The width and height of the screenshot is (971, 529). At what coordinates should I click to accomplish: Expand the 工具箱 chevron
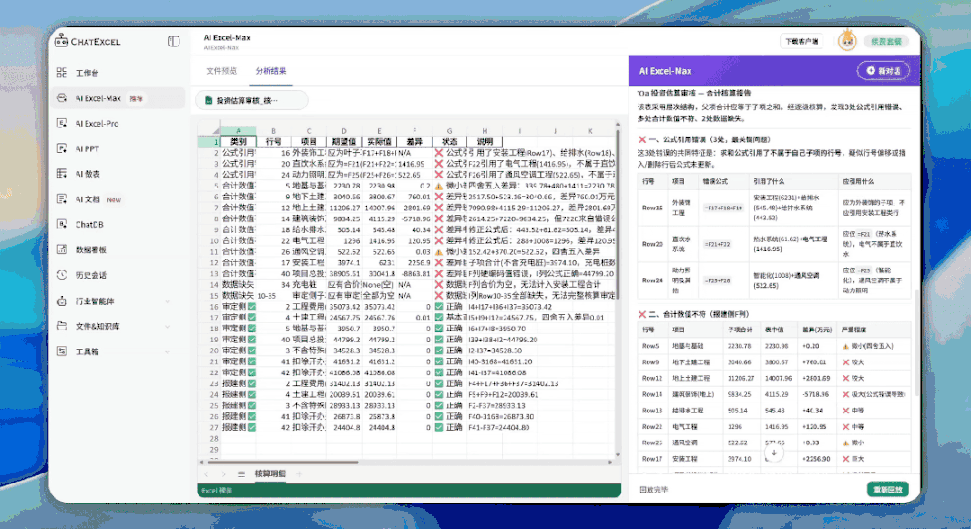pyautogui.click(x=168, y=352)
